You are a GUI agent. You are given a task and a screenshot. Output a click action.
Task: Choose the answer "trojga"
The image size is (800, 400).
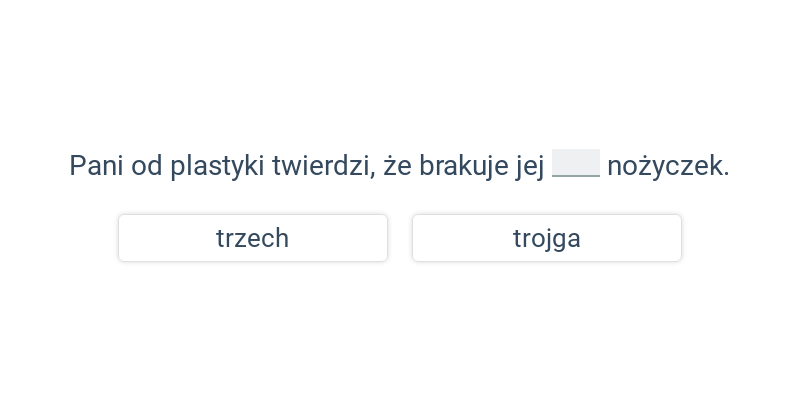547,238
